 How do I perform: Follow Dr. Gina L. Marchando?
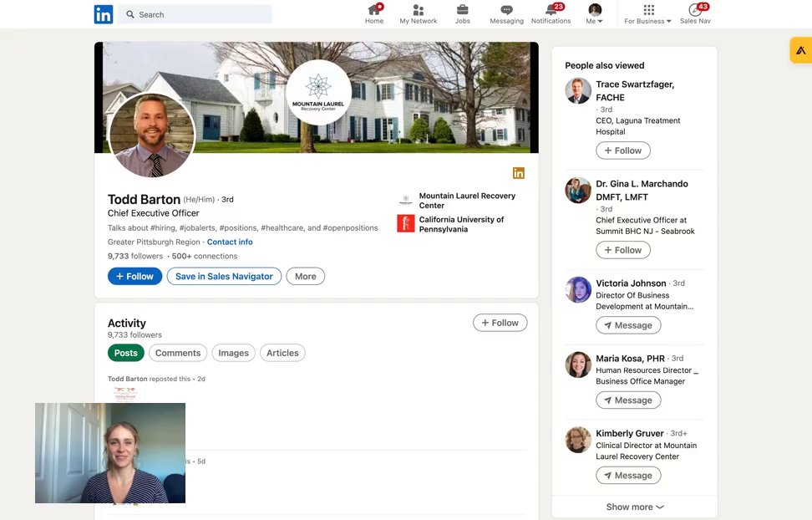[623, 250]
